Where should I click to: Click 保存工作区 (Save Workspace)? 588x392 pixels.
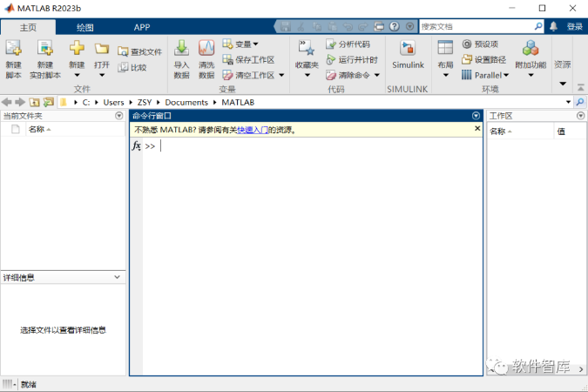coord(248,59)
